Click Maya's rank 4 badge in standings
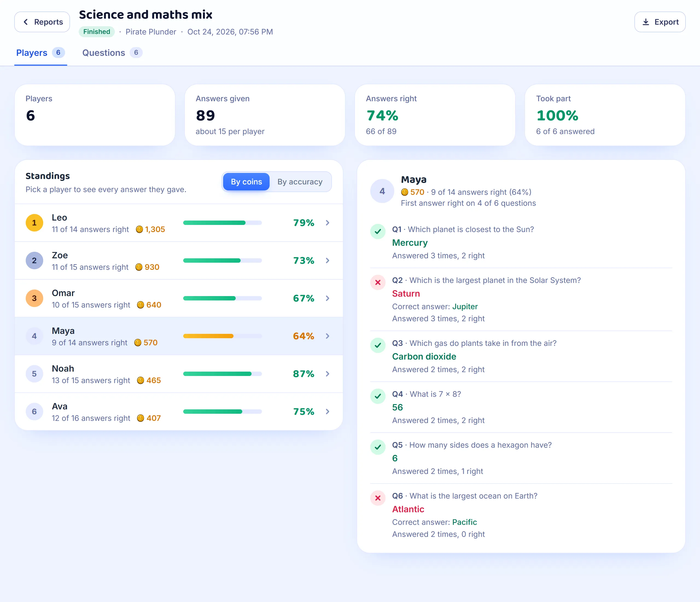The image size is (700, 602). click(x=34, y=336)
